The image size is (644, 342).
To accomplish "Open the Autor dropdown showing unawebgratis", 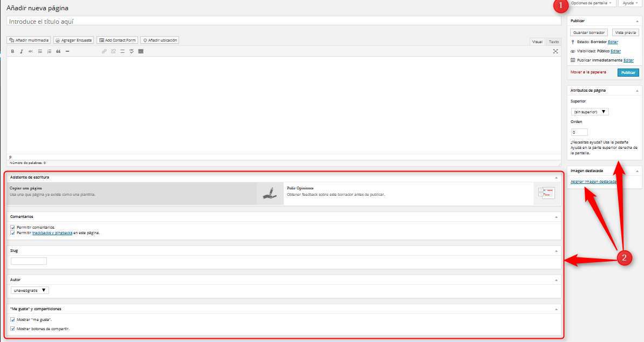I will pyautogui.click(x=30, y=290).
